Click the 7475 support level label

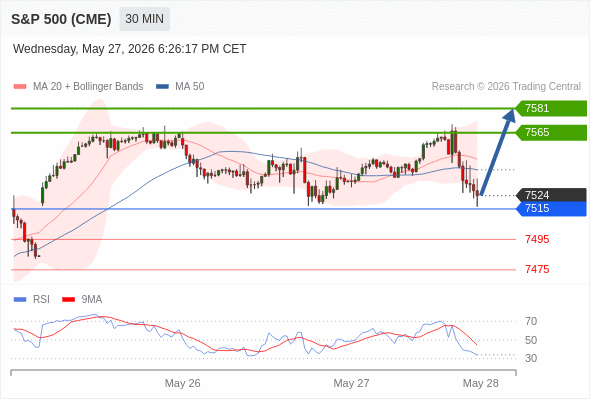537,269
